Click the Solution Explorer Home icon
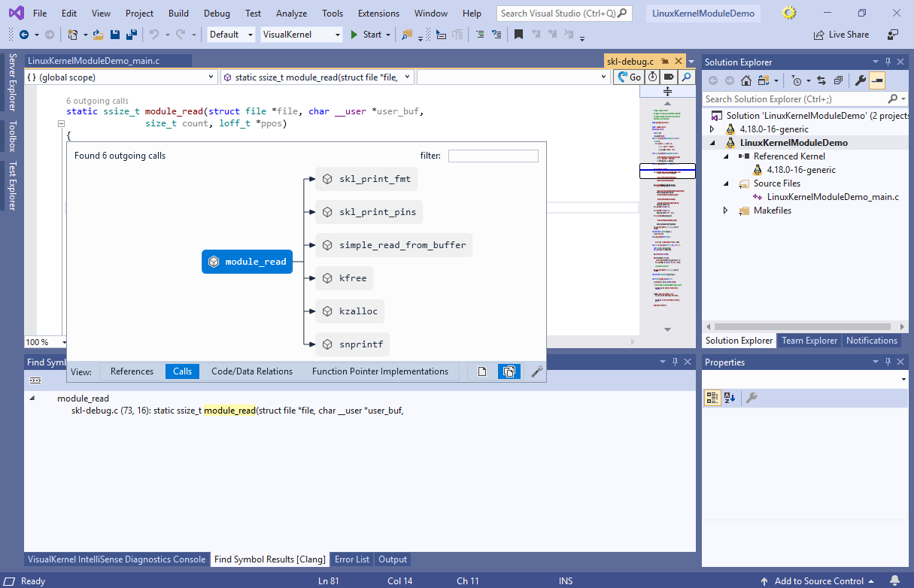Image resolution: width=914 pixels, height=588 pixels. (x=748, y=80)
